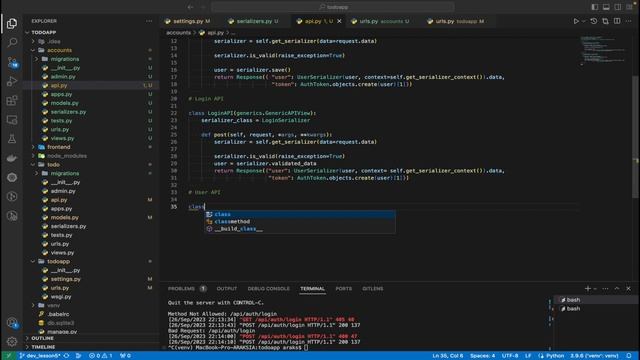Image resolution: width=640 pixels, height=360 pixels.
Task: Toggle the Secondary Side Bar layout icon
Action: coord(618,7)
